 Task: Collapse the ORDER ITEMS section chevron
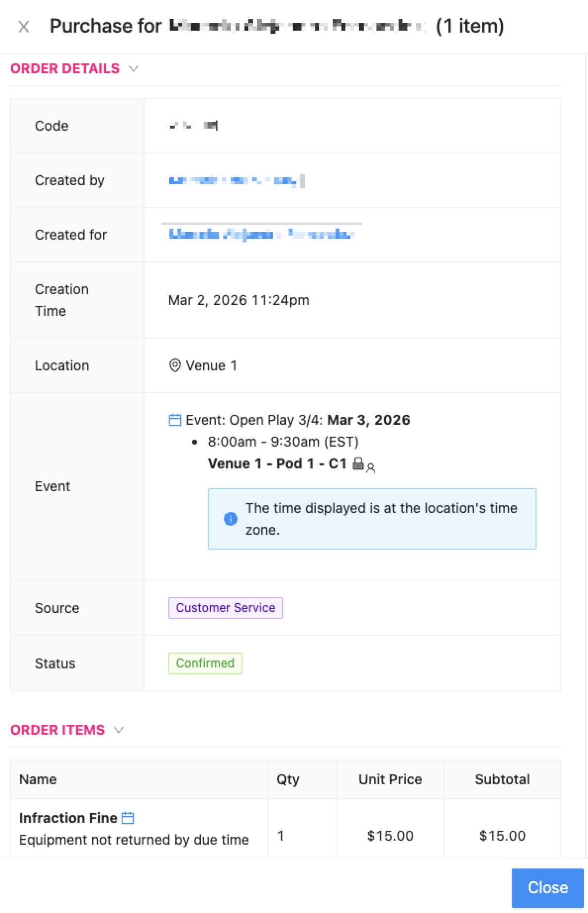coord(119,730)
